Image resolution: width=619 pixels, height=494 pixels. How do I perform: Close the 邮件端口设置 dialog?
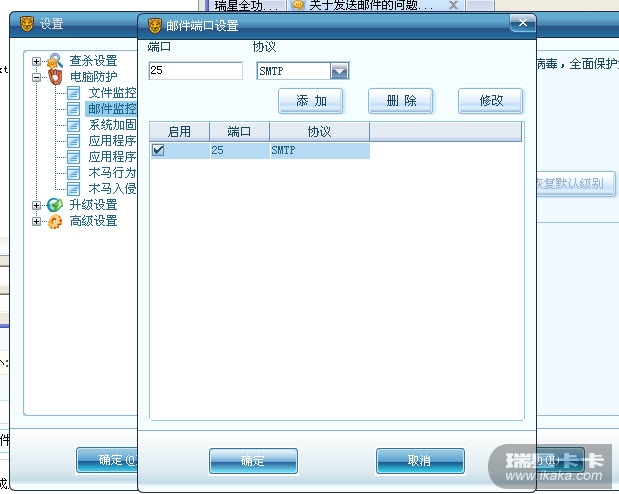[523, 23]
